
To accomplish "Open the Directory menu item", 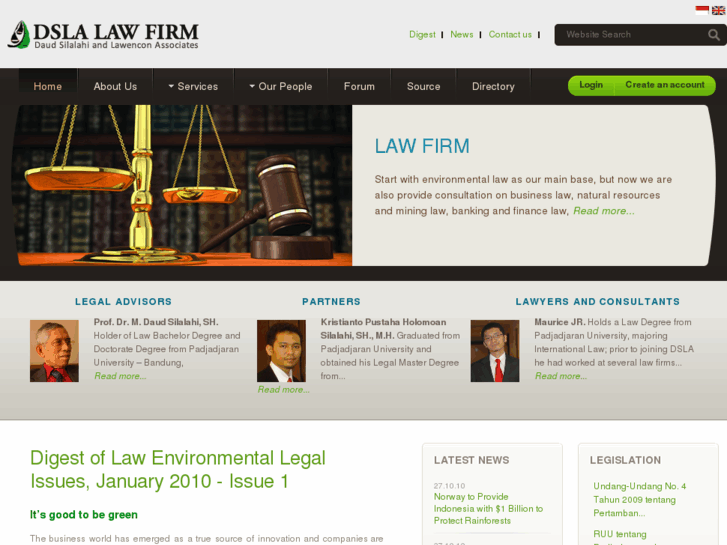I will point(493,86).
